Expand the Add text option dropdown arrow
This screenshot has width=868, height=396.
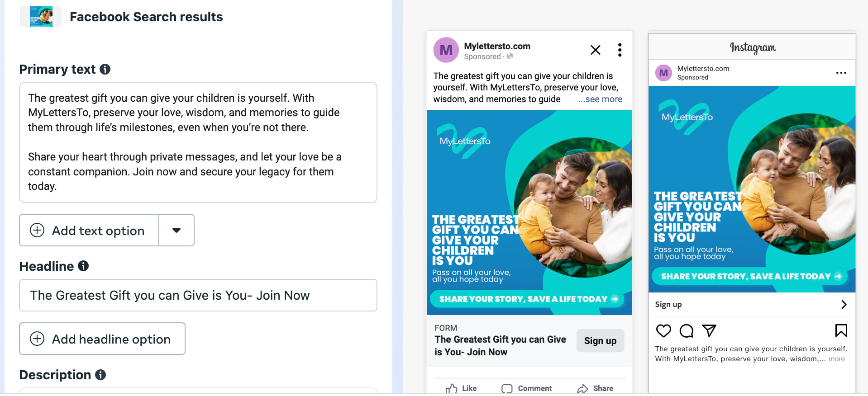coord(176,230)
